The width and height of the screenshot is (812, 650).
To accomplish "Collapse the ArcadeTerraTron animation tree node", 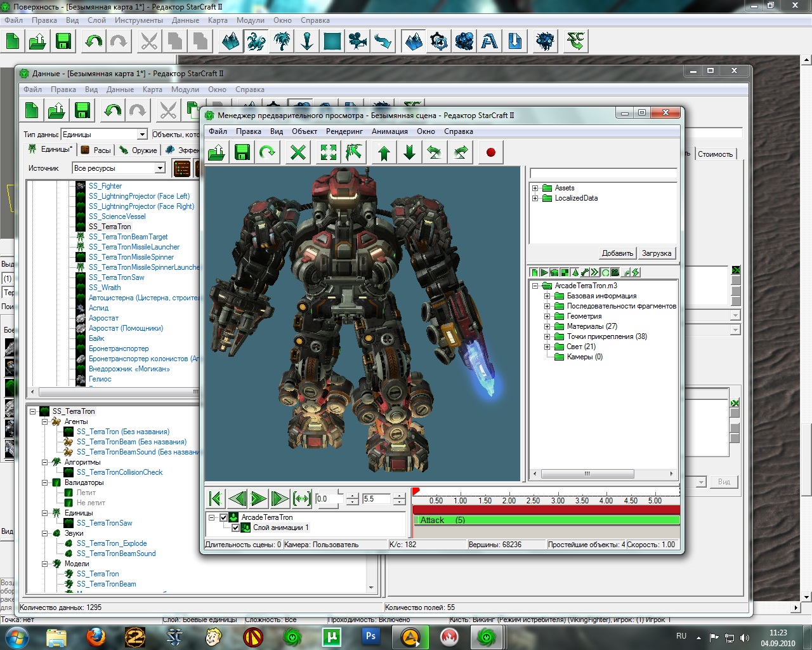I will tap(212, 517).
